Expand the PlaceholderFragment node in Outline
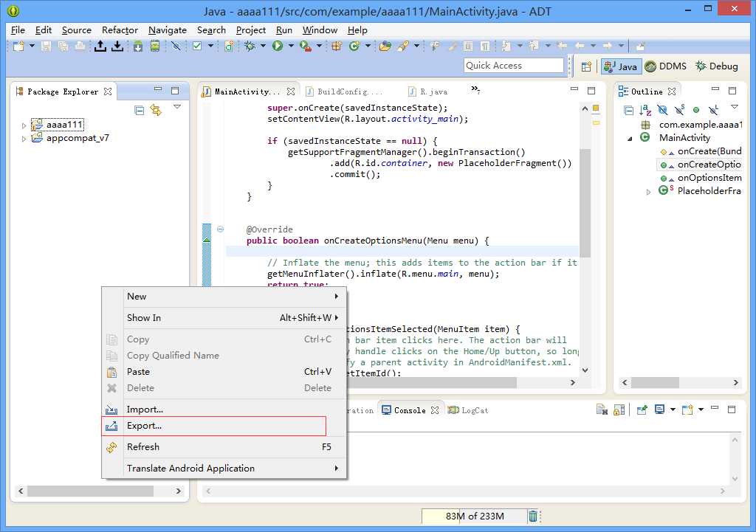Screen dimensions: 756x532 point(648,192)
